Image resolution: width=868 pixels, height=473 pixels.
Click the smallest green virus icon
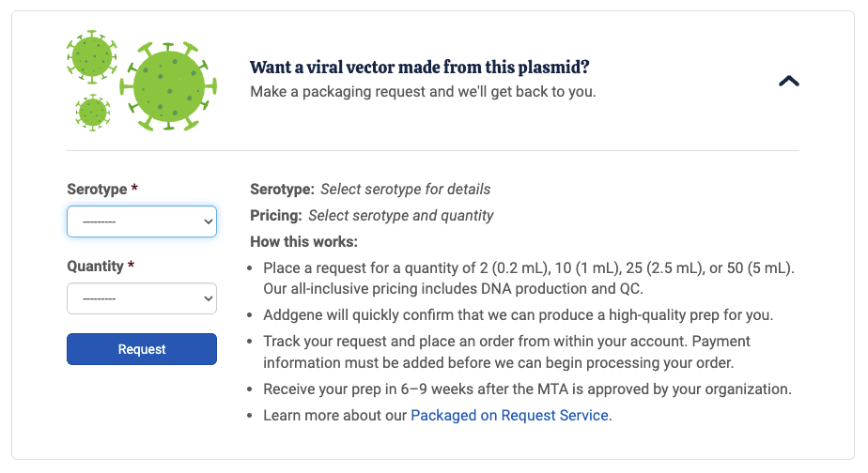[93, 113]
